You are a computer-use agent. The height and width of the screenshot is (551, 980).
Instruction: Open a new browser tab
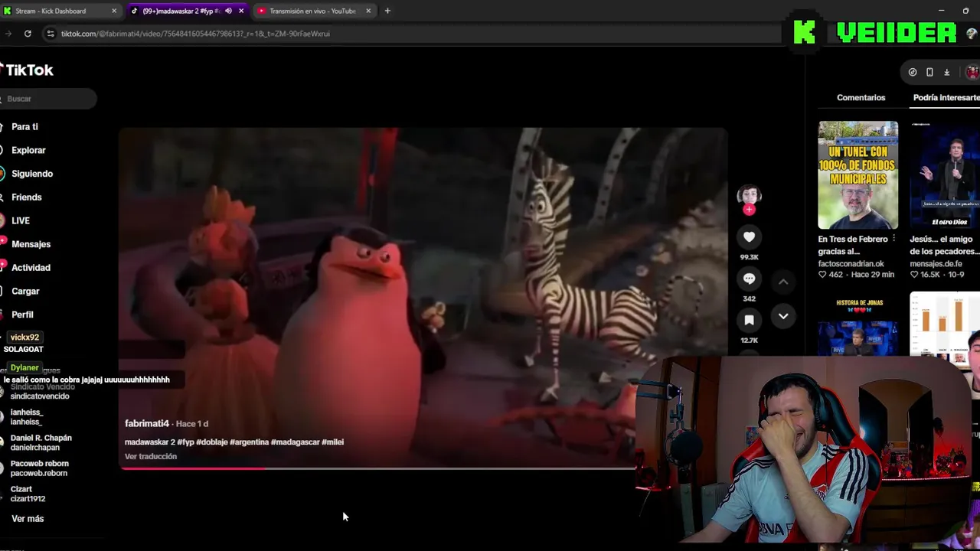[387, 11]
